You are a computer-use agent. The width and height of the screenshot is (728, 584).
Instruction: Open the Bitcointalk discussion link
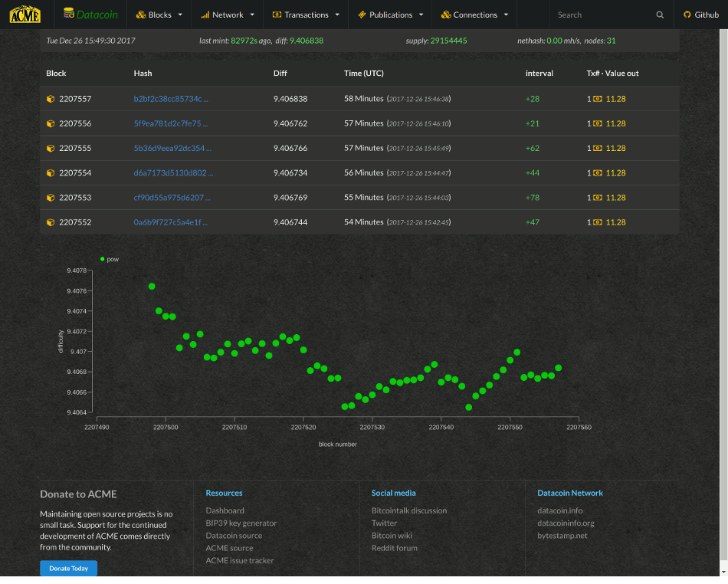(409, 510)
